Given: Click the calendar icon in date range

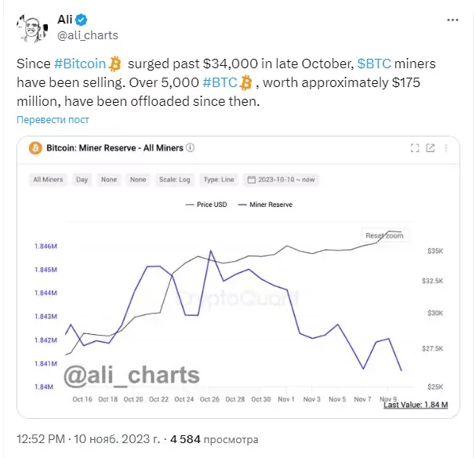Looking at the screenshot, I should [x=252, y=180].
